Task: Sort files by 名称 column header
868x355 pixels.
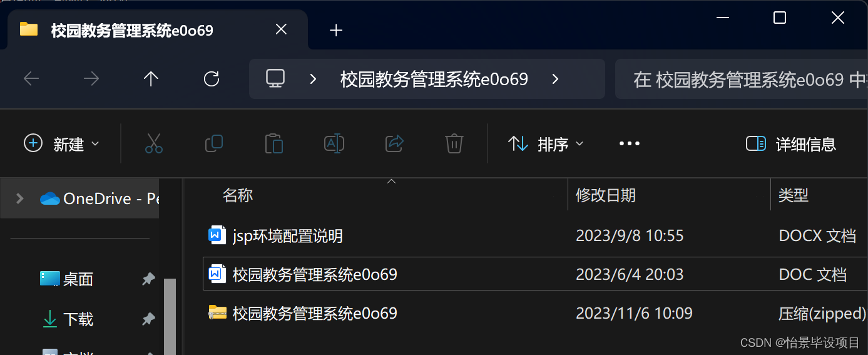Action: (238, 195)
